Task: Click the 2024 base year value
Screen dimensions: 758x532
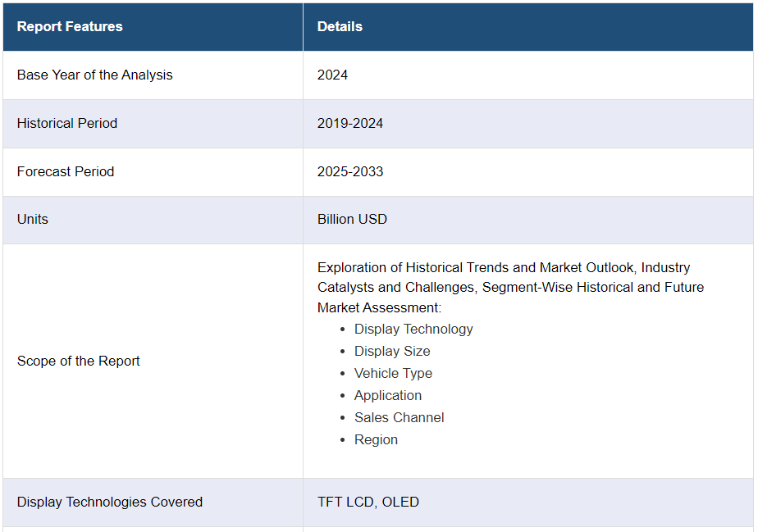Action: click(332, 75)
